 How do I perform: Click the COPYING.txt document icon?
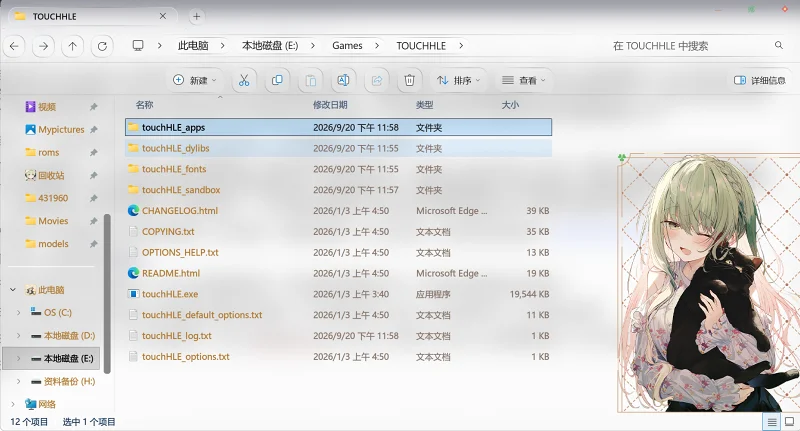coord(133,232)
